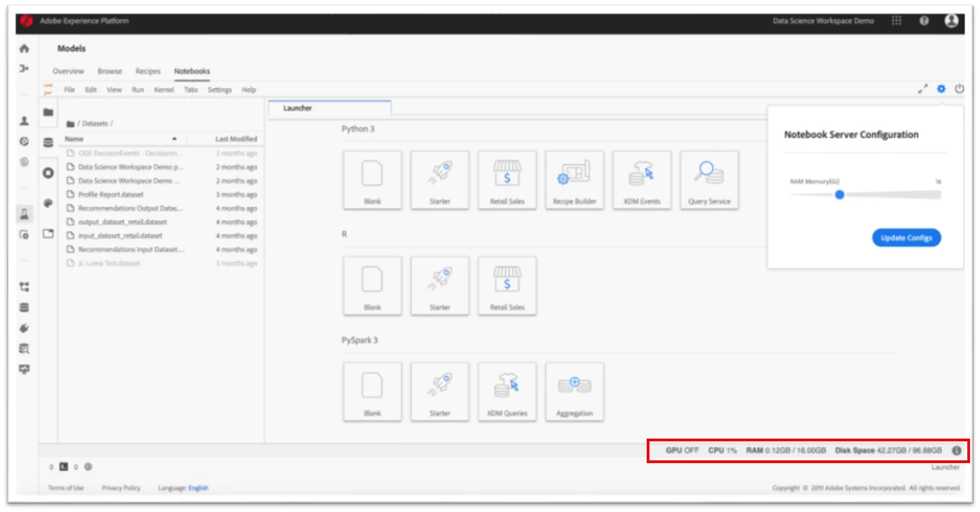Open the Datasets stack icon in left sidebar

click(x=24, y=307)
